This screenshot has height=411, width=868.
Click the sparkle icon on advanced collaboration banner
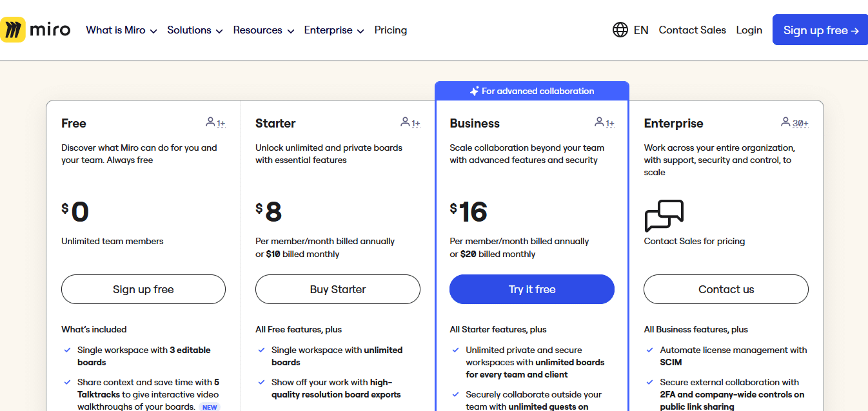coord(475,91)
